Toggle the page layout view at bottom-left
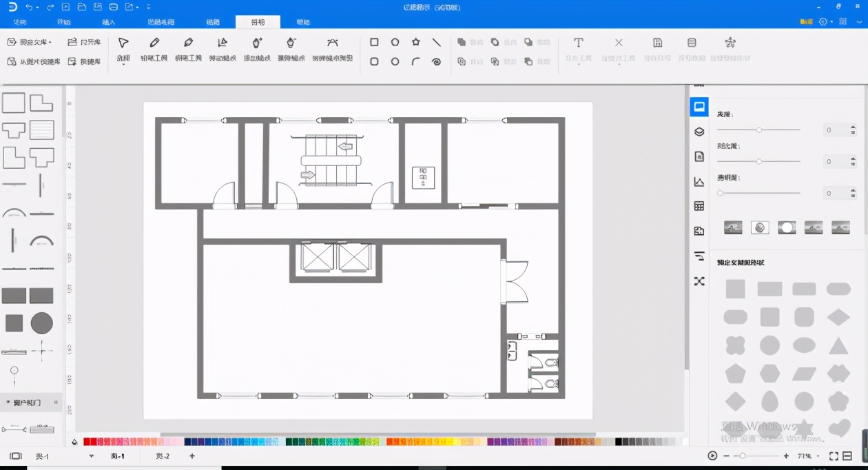The width and height of the screenshot is (868, 470). click(16, 456)
